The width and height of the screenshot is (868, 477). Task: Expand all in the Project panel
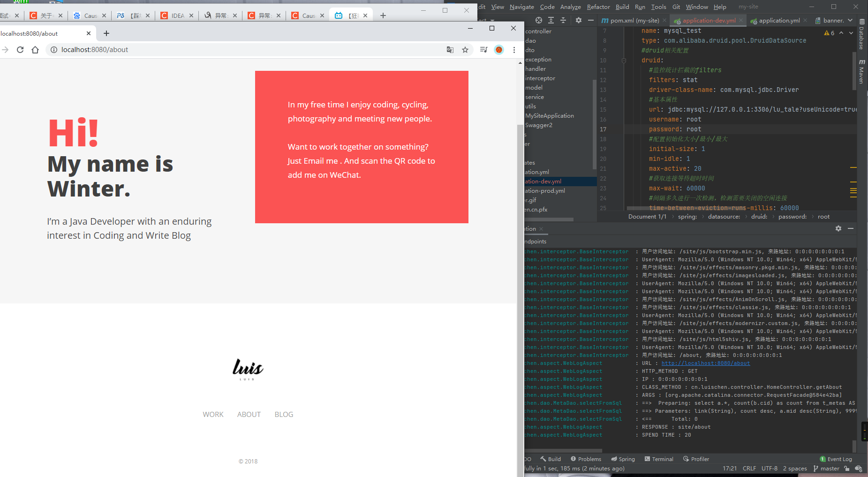tap(551, 20)
